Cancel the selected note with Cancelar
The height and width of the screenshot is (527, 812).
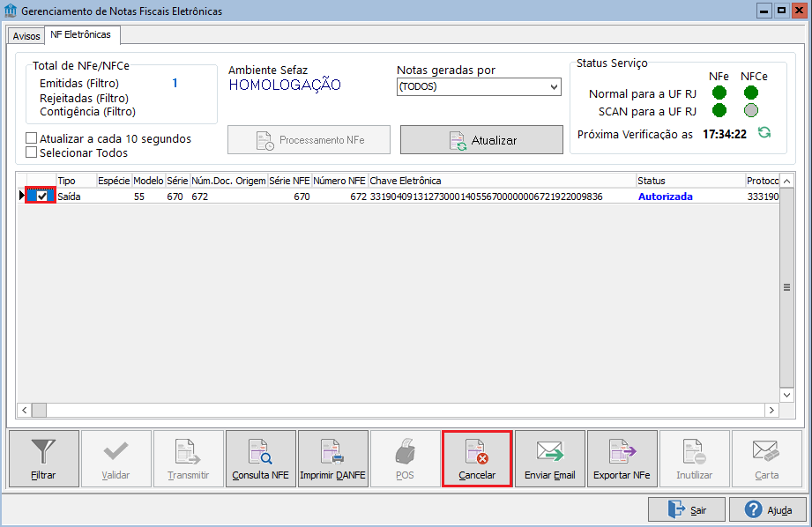pyautogui.click(x=477, y=458)
